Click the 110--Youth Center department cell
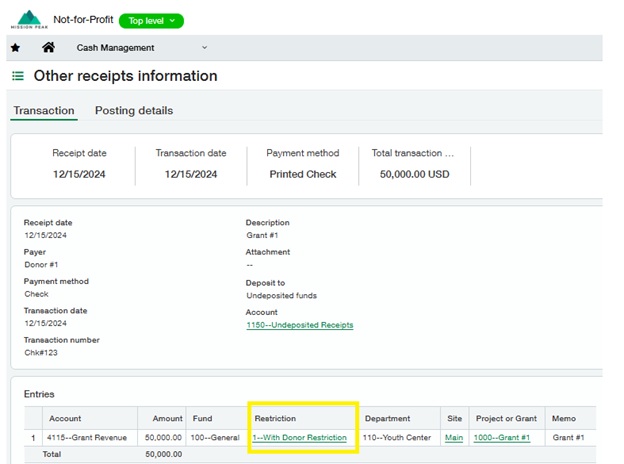The width and height of the screenshot is (624, 464). point(399,437)
